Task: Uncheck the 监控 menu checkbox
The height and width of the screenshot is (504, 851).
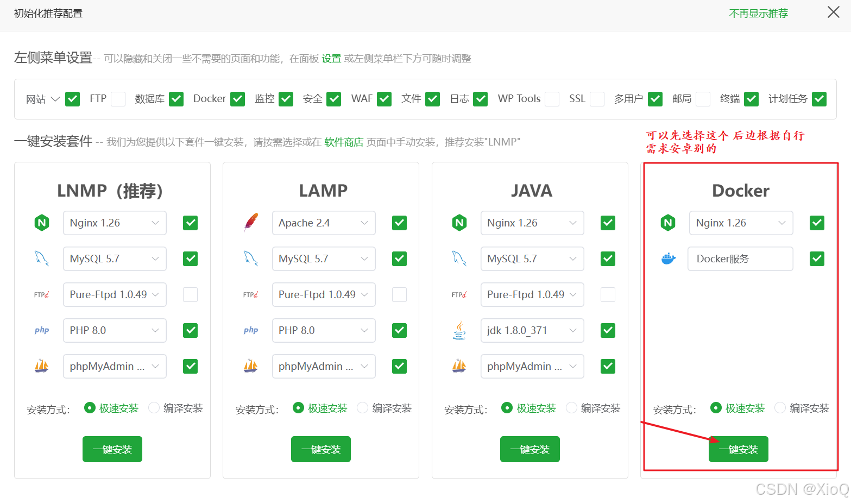Action: [286, 99]
